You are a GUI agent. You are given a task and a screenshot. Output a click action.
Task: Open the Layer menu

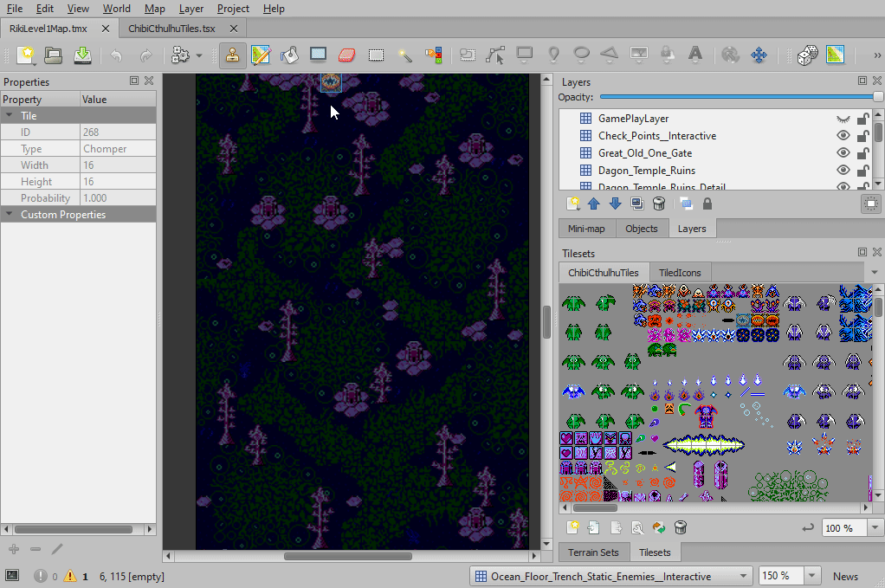point(191,9)
